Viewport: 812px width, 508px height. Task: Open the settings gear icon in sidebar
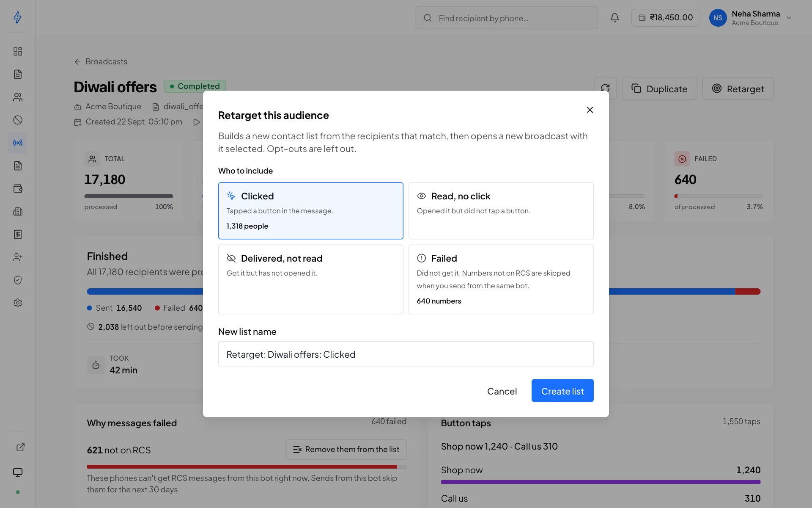(17, 303)
